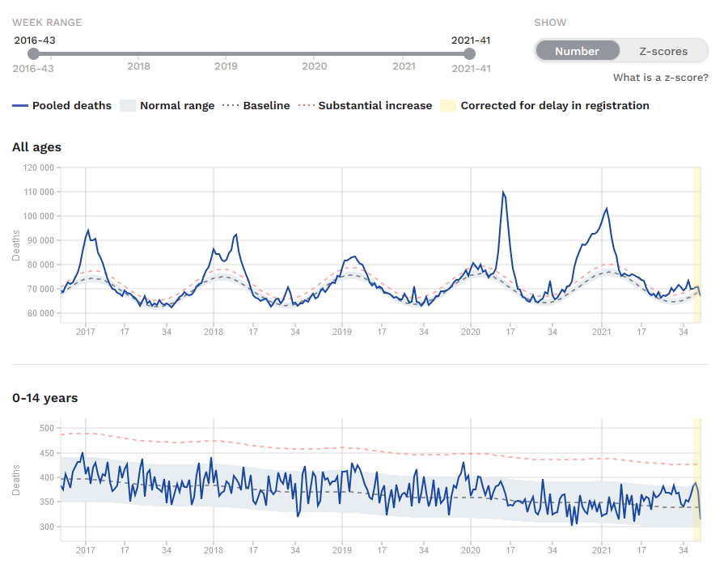Click the left week range slider handle

tap(33, 54)
